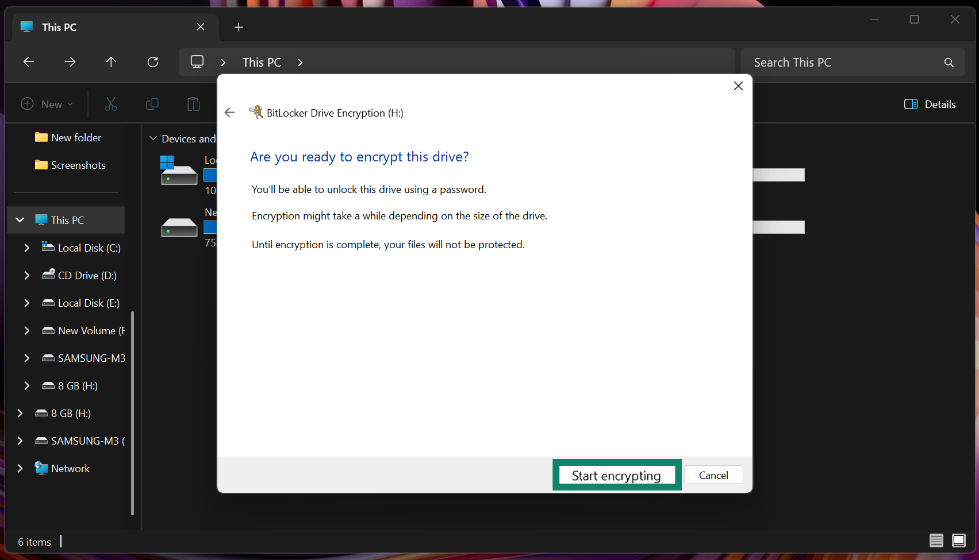
Task: Select the Cut icon in the toolbar
Action: pos(110,104)
